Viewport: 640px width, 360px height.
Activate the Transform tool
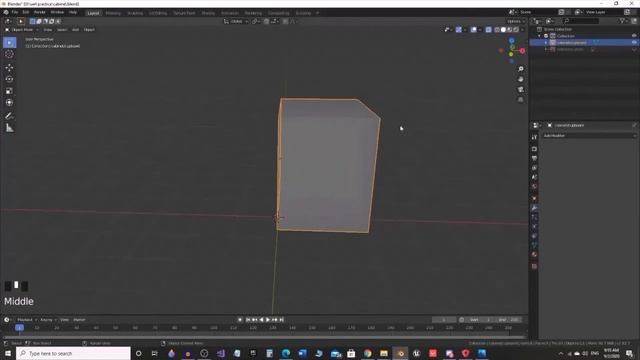click(x=9, y=103)
